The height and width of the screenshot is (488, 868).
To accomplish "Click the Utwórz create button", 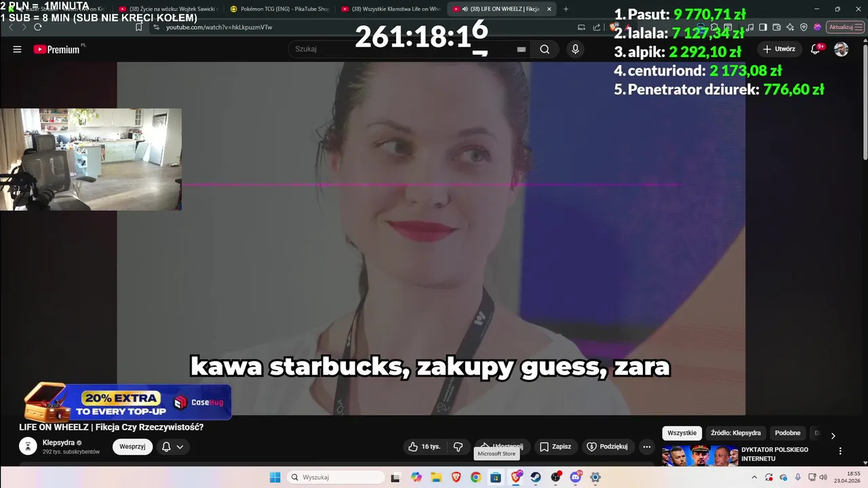I will pyautogui.click(x=778, y=49).
